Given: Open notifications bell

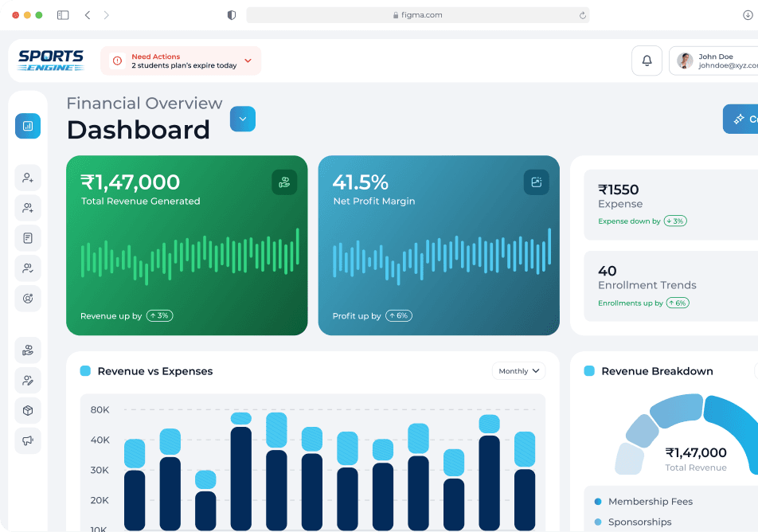Looking at the screenshot, I should click(647, 61).
